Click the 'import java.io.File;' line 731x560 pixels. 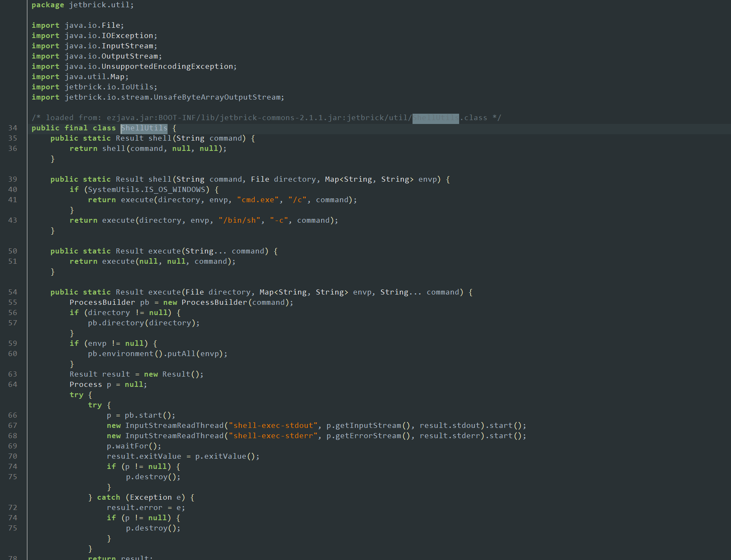tap(78, 25)
